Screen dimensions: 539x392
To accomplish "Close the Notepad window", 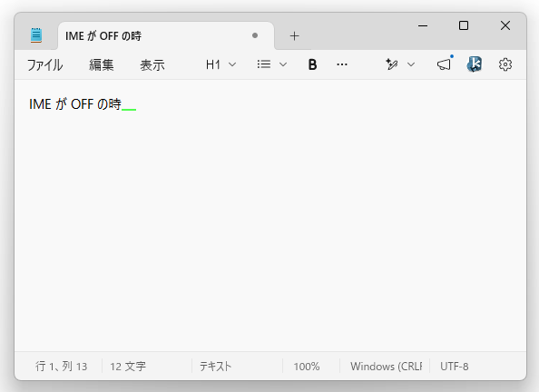I will point(505,25).
